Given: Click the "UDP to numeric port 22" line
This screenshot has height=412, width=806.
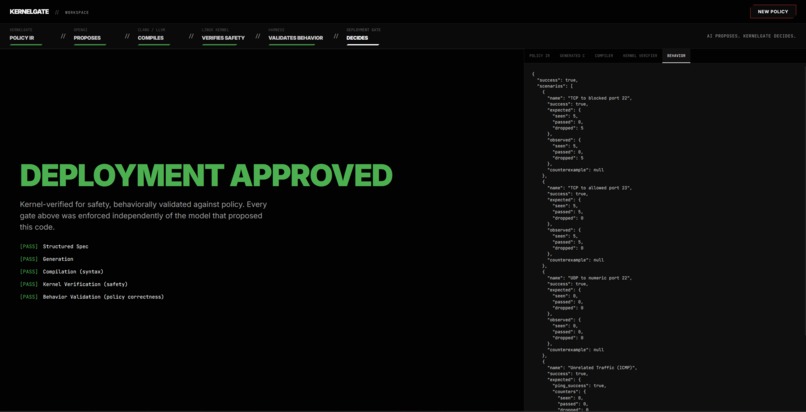Looking at the screenshot, I should [x=590, y=278].
